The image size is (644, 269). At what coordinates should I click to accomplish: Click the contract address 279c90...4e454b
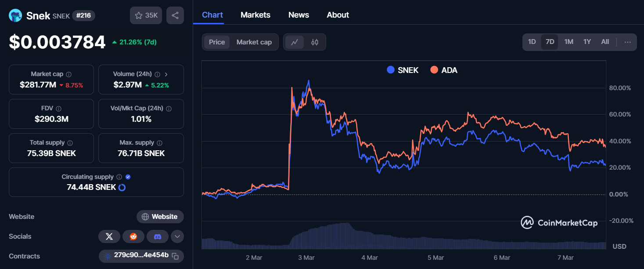(x=141, y=256)
